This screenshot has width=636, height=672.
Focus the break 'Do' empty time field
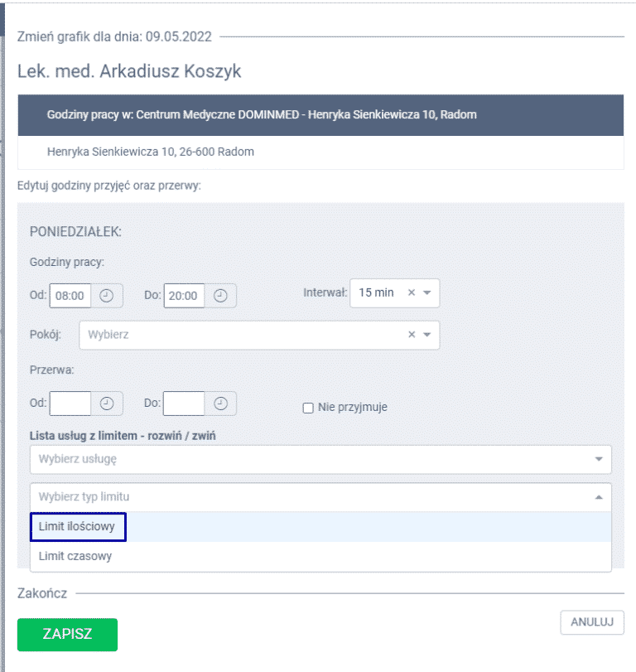tap(184, 404)
